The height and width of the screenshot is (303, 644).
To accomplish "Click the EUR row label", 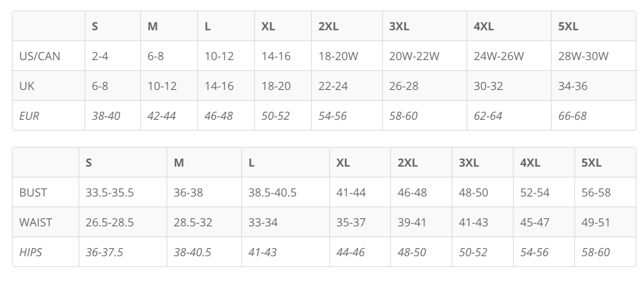I will click(x=29, y=116).
